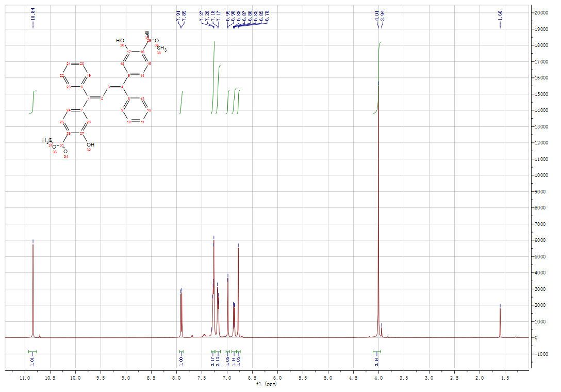Viewport: 561px width, 392px height.
Task: Select the 10000 intensity axis label
Action: click(541, 175)
